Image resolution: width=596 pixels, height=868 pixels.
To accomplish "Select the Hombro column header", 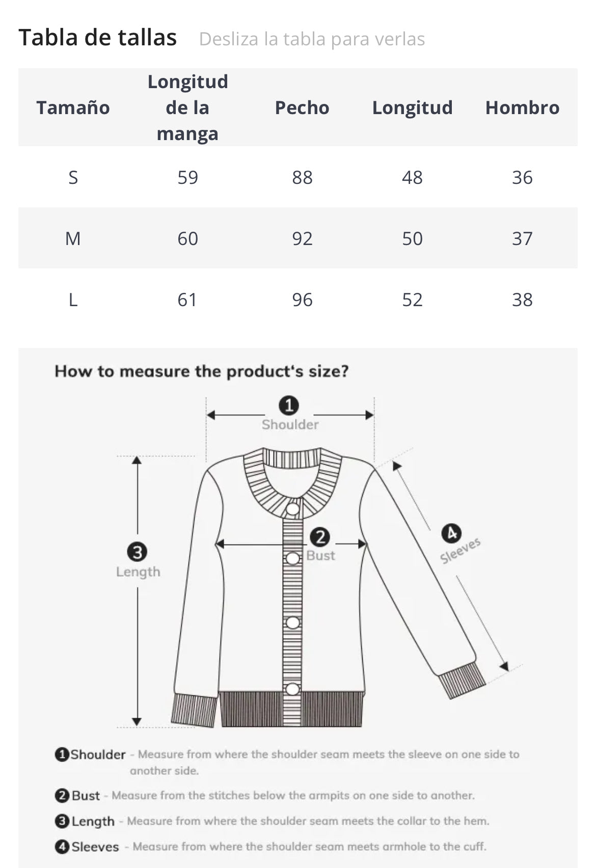I will [522, 107].
